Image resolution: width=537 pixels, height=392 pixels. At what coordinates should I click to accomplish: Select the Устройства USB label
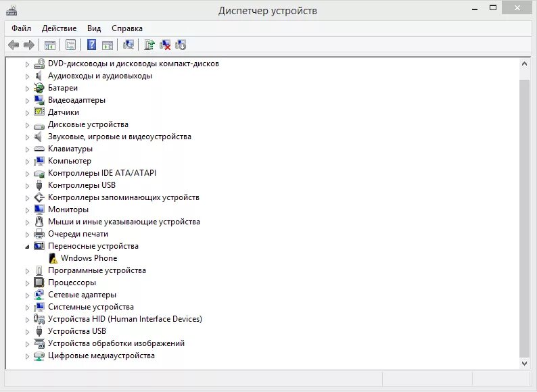tap(77, 331)
